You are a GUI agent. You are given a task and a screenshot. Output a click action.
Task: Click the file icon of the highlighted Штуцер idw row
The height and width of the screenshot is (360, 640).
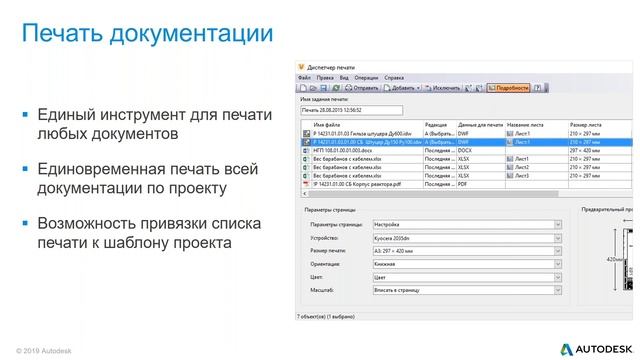tap(306, 142)
